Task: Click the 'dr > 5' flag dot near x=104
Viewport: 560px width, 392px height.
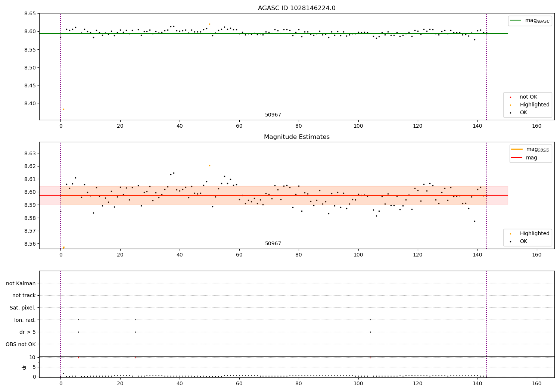Action: coord(370,332)
